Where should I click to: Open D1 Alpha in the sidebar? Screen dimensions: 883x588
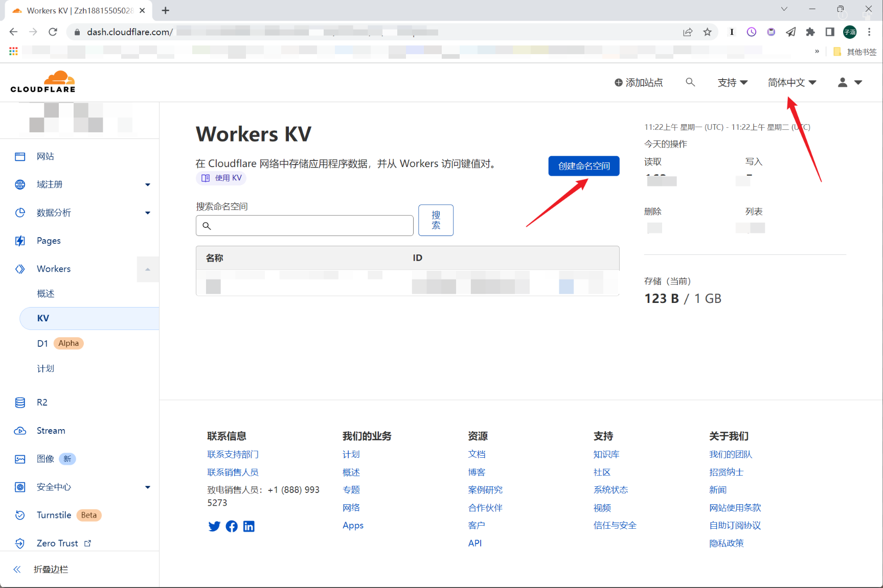(60, 343)
